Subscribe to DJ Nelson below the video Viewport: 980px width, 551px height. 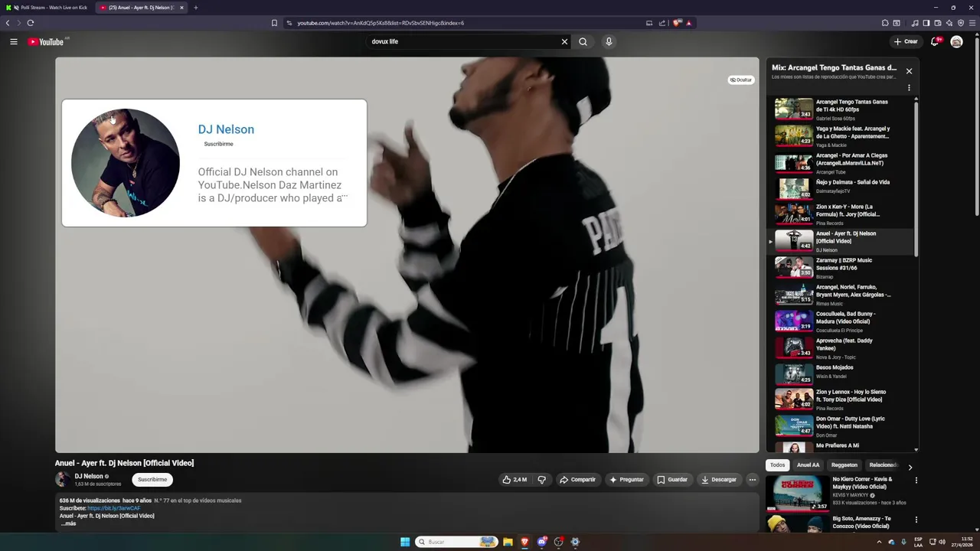(x=152, y=480)
